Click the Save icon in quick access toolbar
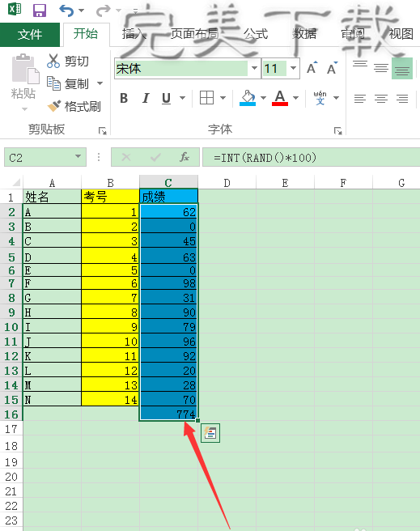This screenshot has width=420, height=531. coord(40,11)
